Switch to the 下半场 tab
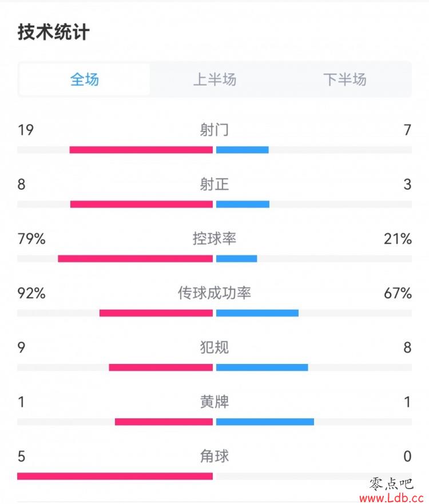 pos(345,79)
